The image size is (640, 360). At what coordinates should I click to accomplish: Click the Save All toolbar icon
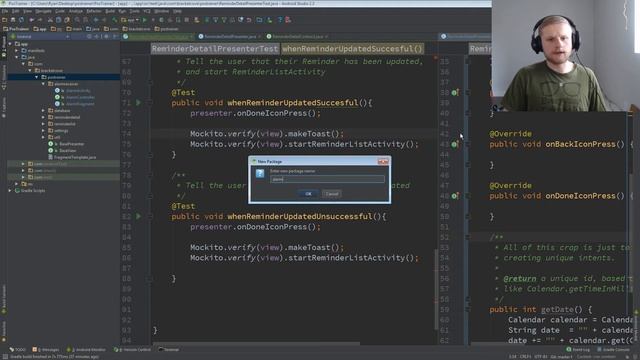[13, 20]
